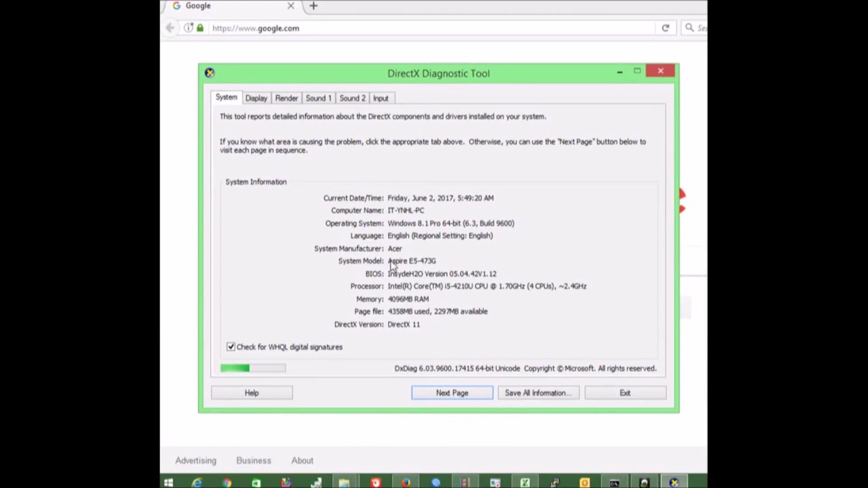Open the Render tab
868x488 pixels.
(286, 98)
